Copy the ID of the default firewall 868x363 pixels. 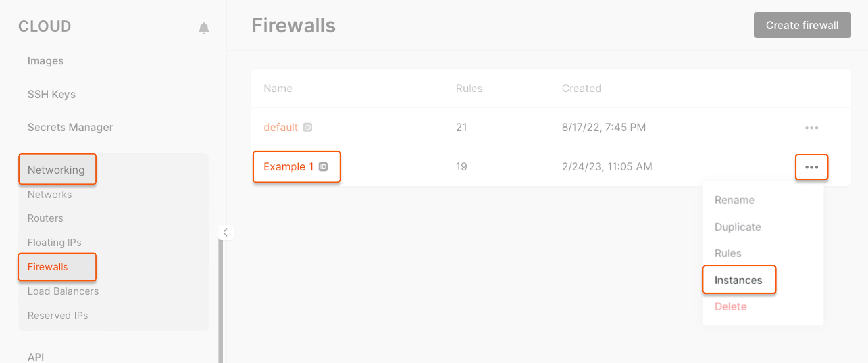click(x=308, y=127)
